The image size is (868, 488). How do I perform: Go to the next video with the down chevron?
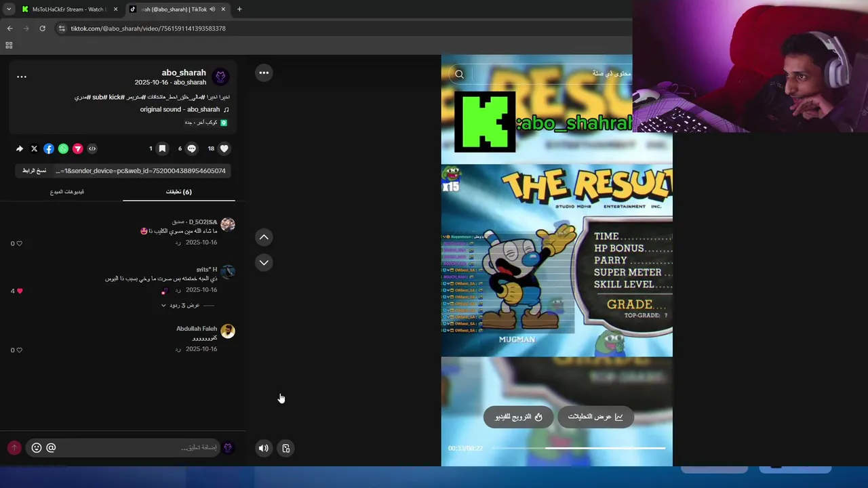tap(264, 262)
